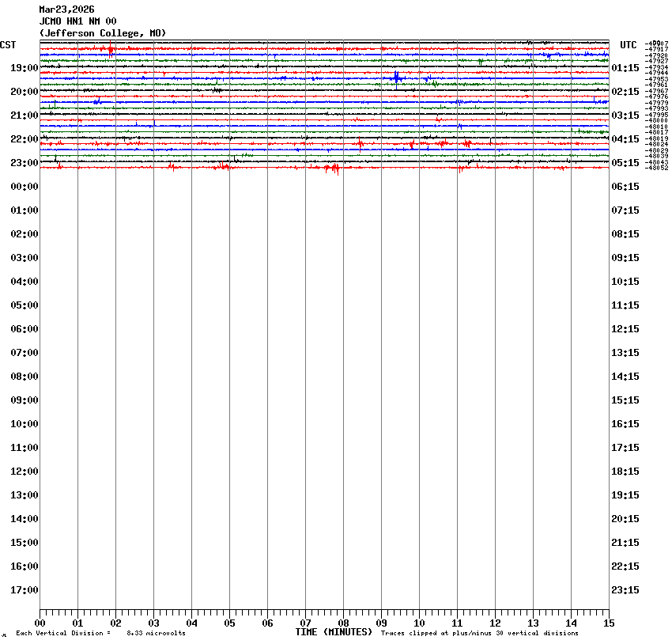Screen dimensions: 672x644
Task: Click minute 08 on the bottom axis
Action: point(343,623)
